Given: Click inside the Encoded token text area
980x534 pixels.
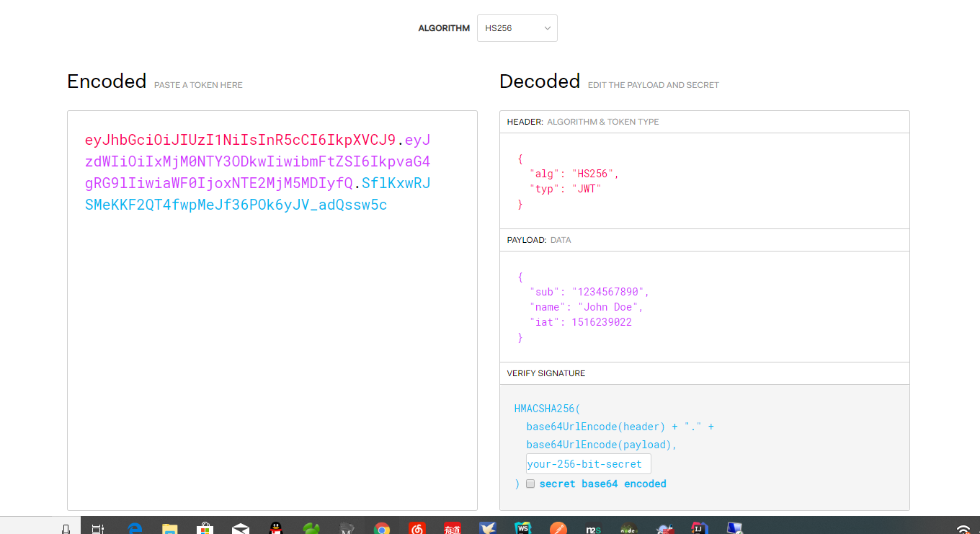Looking at the screenshot, I should (272, 310).
